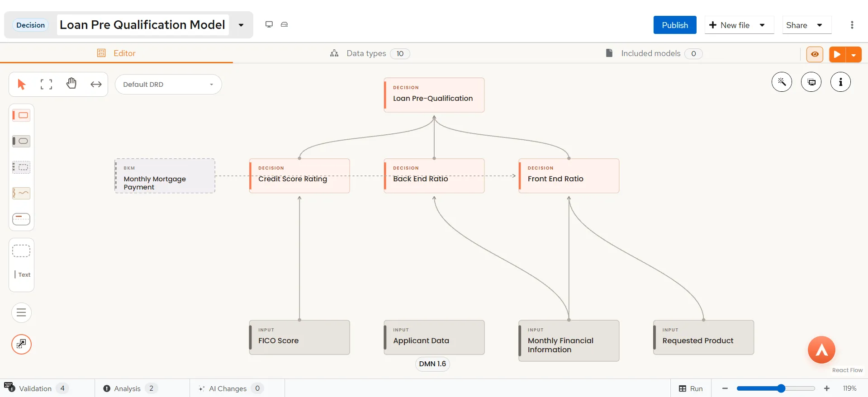Open the hamburger list panel button
Image resolution: width=868 pixels, height=397 pixels.
pos(21,312)
